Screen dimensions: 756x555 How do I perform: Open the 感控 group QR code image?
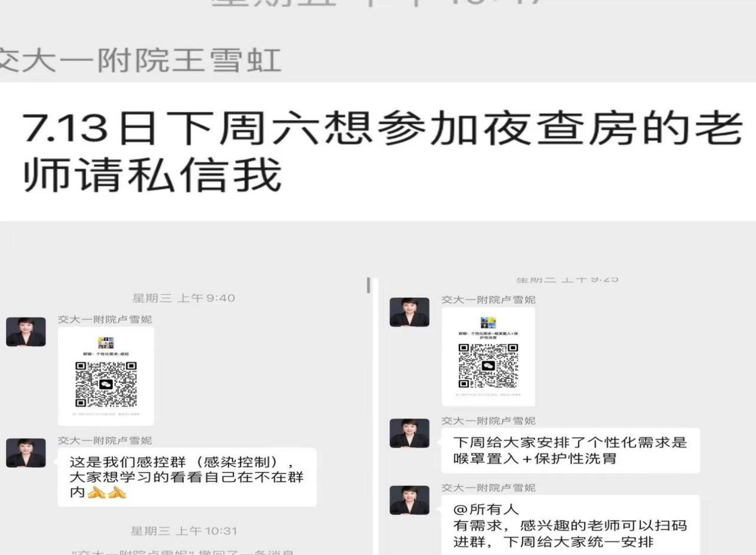pyautogui.click(x=106, y=376)
